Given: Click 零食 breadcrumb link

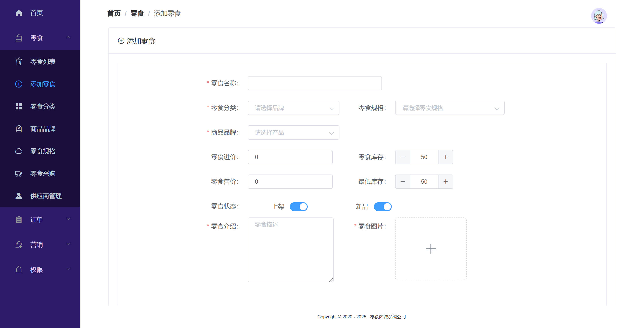Looking at the screenshot, I should tap(137, 13).
